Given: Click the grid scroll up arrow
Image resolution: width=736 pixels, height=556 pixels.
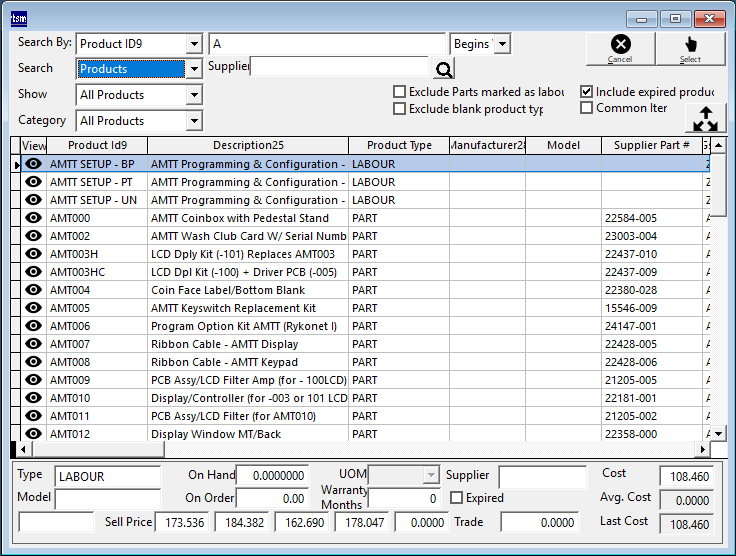Looking at the screenshot, I should pos(719,146).
